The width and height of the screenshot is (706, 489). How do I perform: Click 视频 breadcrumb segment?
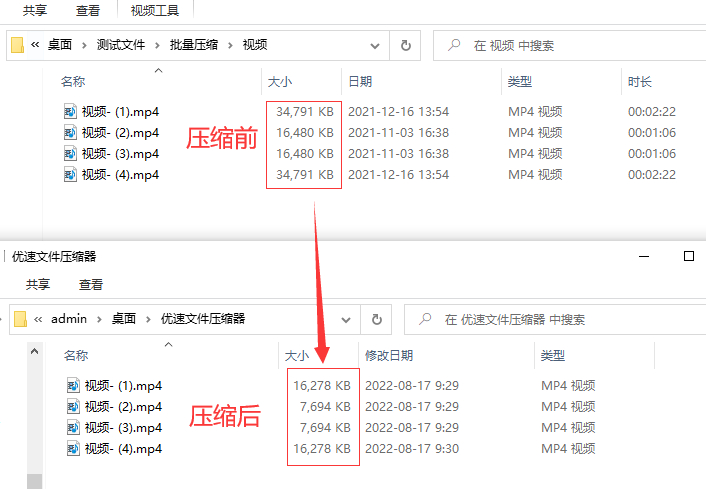click(x=255, y=45)
